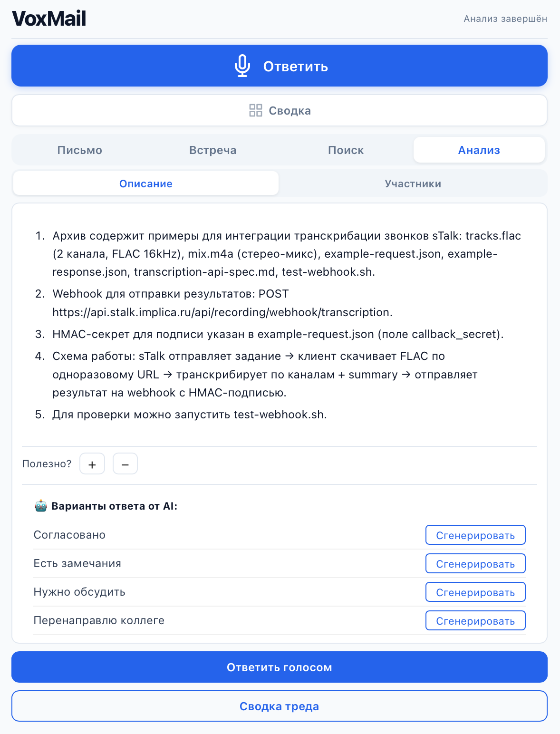
Task: Switch to the Письмо tab
Action: click(x=79, y=150)
